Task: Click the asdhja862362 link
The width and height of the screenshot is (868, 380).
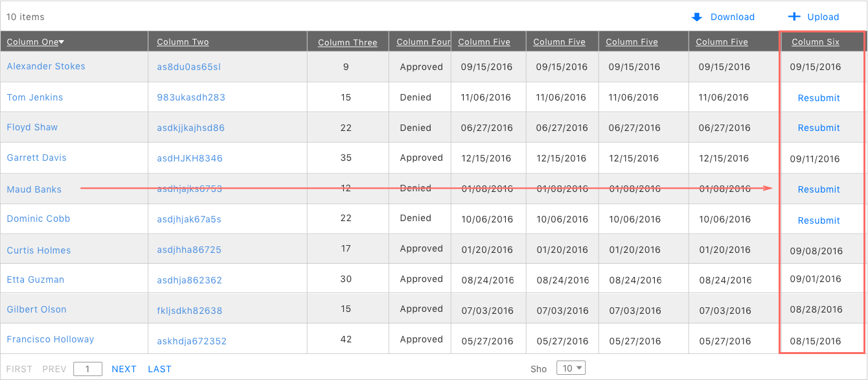Action: 189,280
